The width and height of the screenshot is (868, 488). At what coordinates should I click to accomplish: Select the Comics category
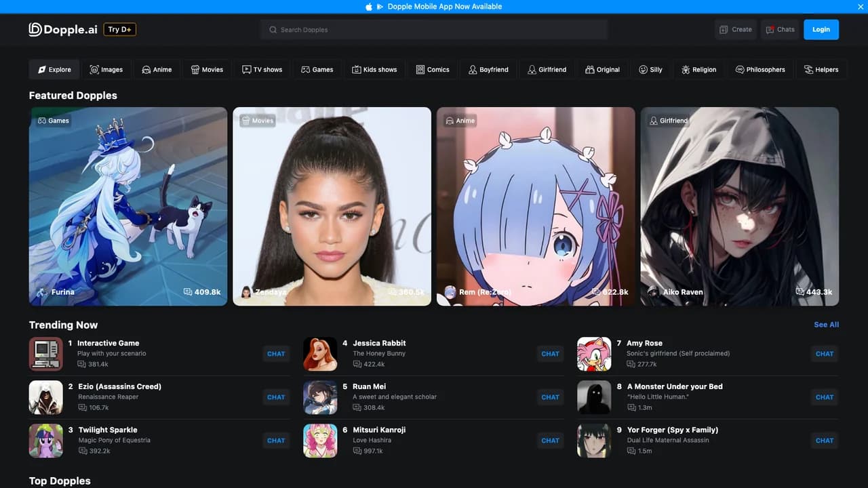click(433, 69)
